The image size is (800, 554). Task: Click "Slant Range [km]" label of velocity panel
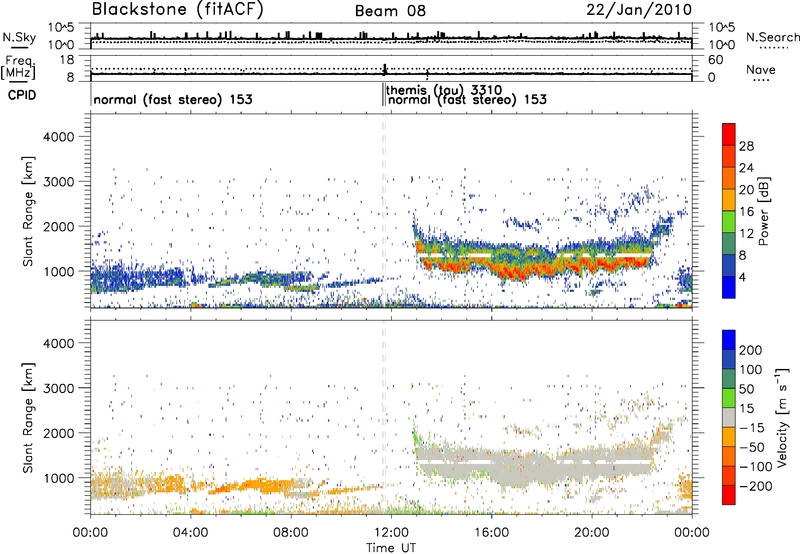(x=28, y=417)
